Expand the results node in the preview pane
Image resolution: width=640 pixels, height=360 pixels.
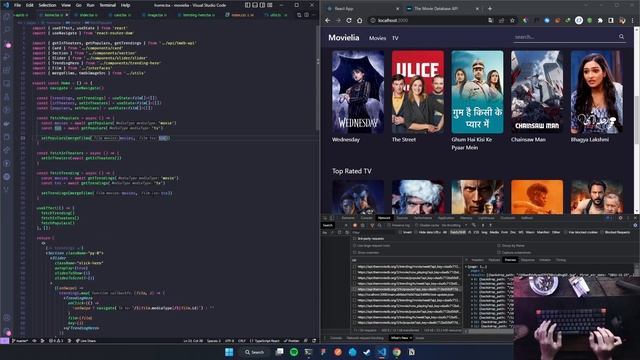(x=469, y=276)
